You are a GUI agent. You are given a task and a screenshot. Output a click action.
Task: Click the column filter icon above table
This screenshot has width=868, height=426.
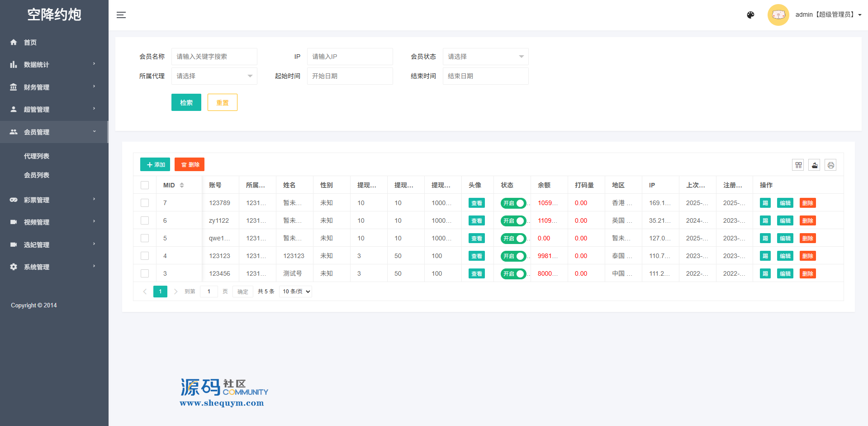point(798,165)
